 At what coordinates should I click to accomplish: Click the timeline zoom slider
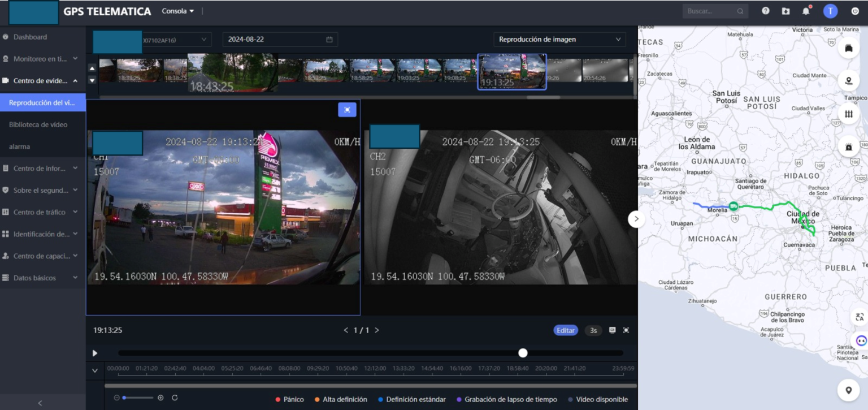point(138,398)
